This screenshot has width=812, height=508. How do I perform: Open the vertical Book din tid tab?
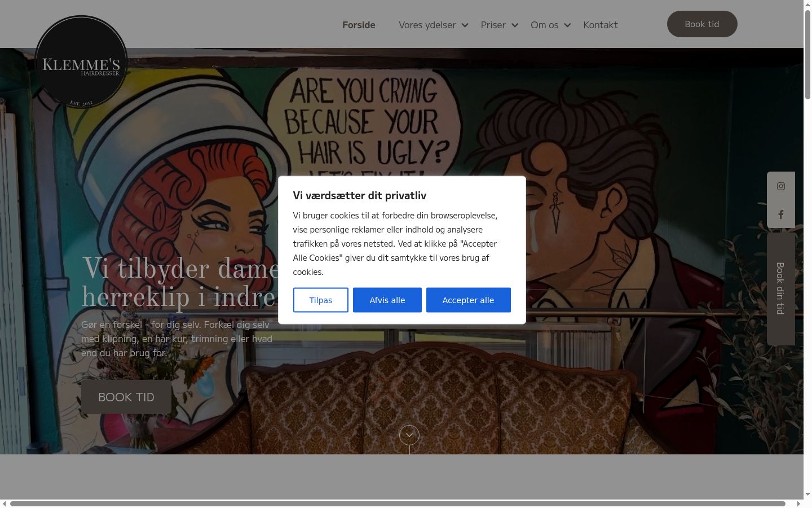780,288
